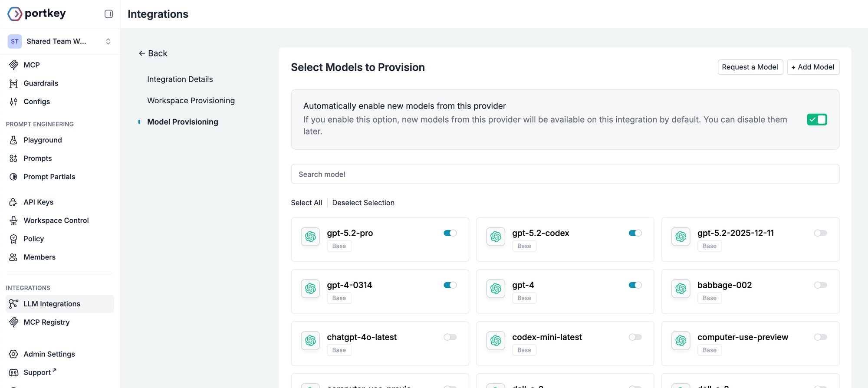Enable the chatgpt-4o-latest model toggle
The width and height of the screenshot is (868, 388).
(x=450, y=337)
